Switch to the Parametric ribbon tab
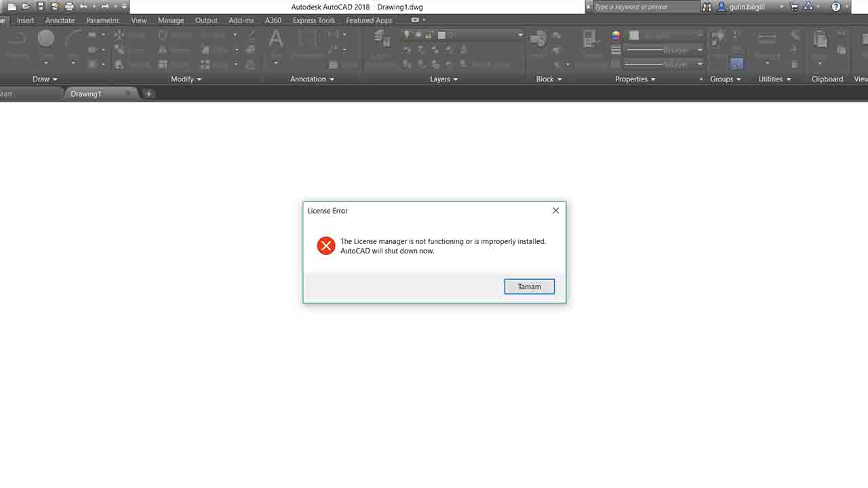868x488 pixels. coord(103,20)
